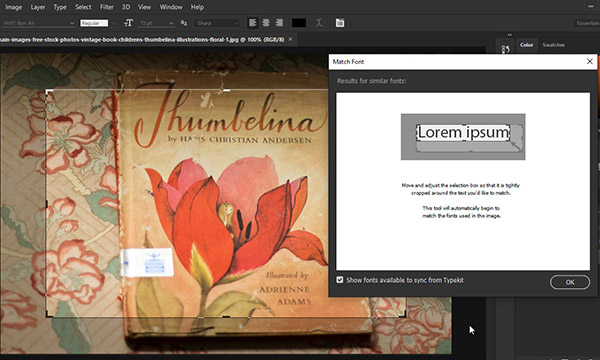Click the Lorem ipsum sample illustration
This screenshot has height=360, width=600.
click(463, 137)
